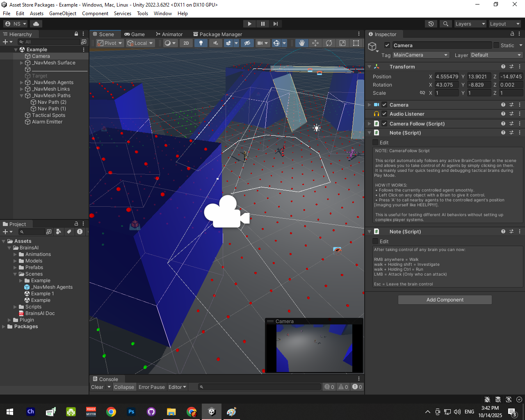Enable the Static checkbox
The height and width of the screenshot is (420, 525).
[x=496, y=45]
